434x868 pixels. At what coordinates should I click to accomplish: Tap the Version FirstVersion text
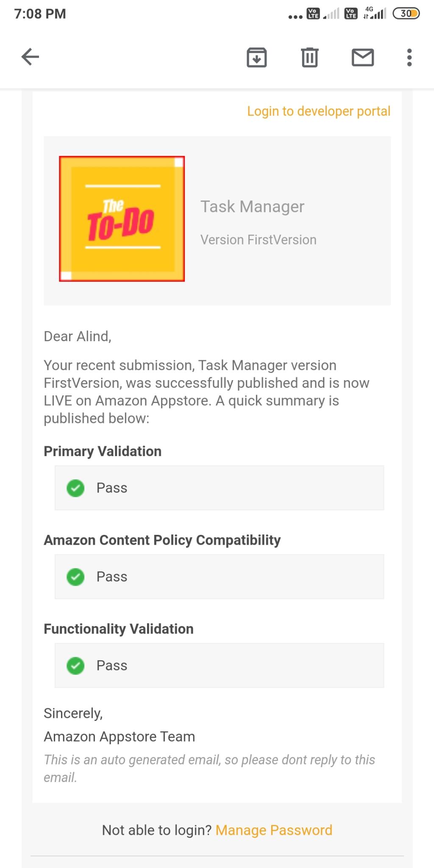coord(258,240)
